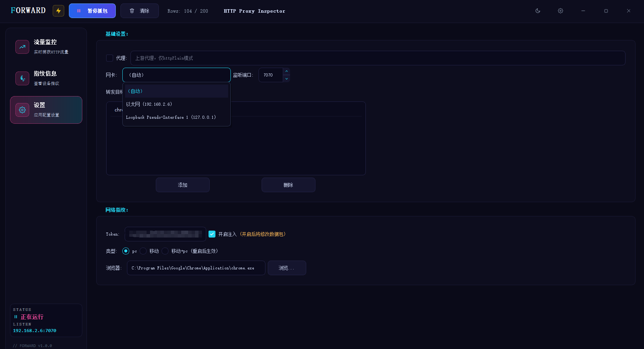Click the 基础设置 section heading
Screen dimensions: 644x349
tap(117, 34)
